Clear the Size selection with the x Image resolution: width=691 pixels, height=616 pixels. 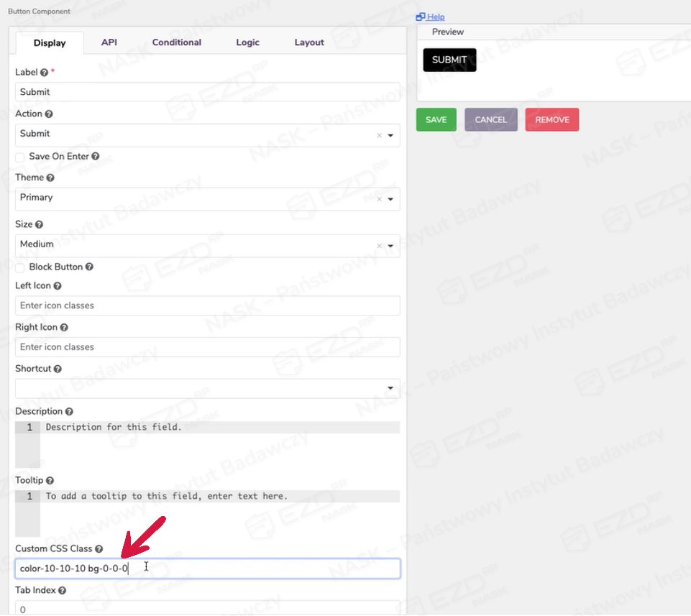(379, 246)
